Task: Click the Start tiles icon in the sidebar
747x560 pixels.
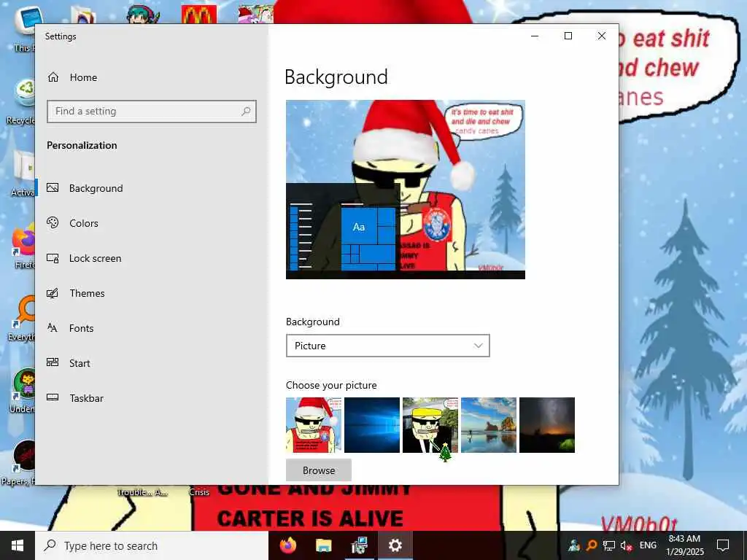Action: click(x=53, y=362)
